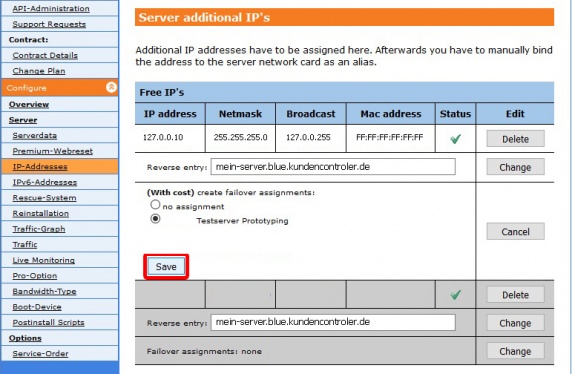
Task: Click the Save button
Action: click(166, 267)
